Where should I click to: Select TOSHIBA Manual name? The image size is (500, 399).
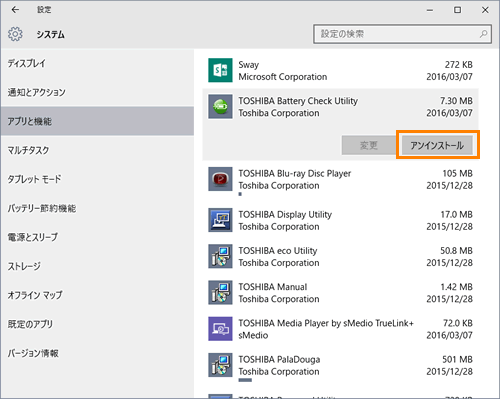[x=273, y=287]
